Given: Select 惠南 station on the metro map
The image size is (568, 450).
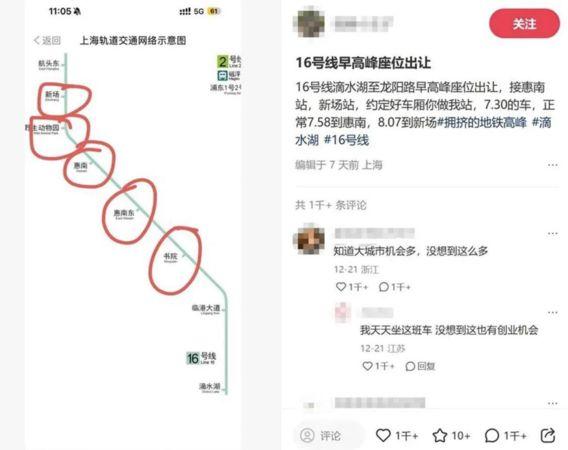Looking at the screenshot, I should click(81, 166).
